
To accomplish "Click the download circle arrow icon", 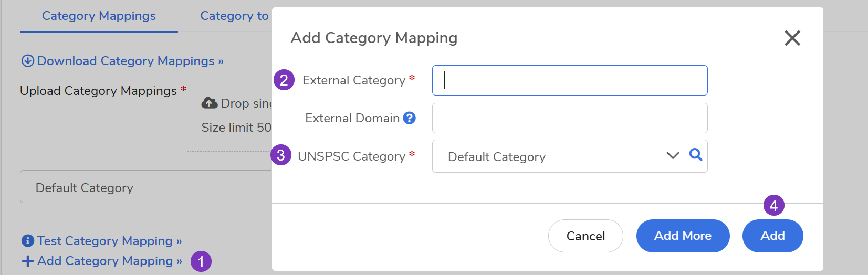I will coord(27,61).
